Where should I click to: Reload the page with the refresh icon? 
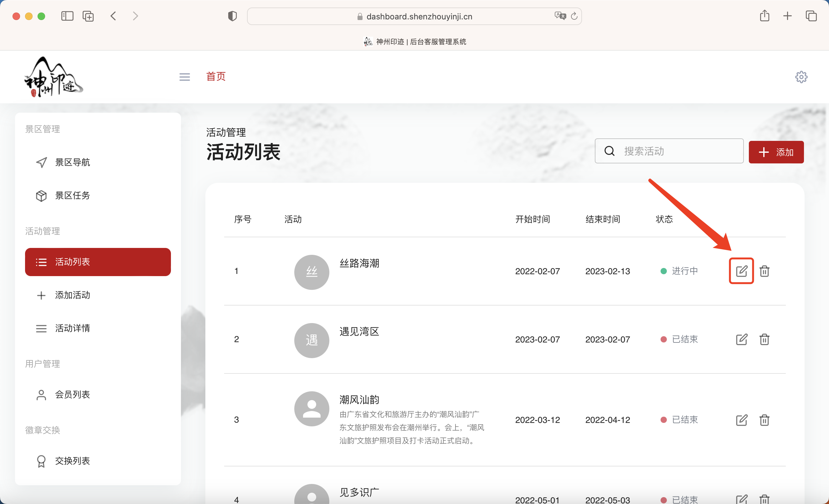tap(574, 16)
